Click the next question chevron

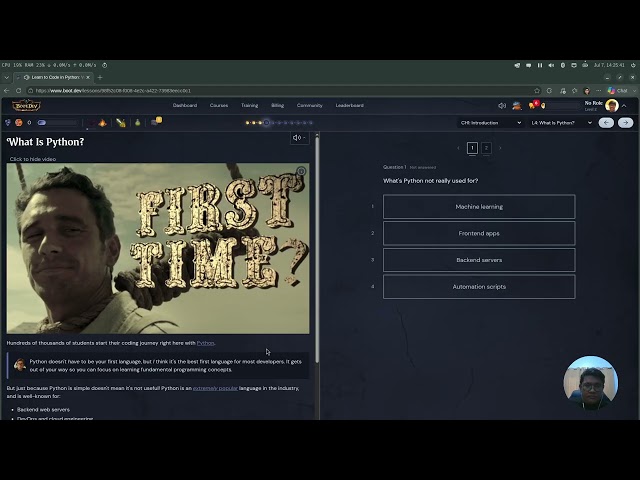point(500,148)
